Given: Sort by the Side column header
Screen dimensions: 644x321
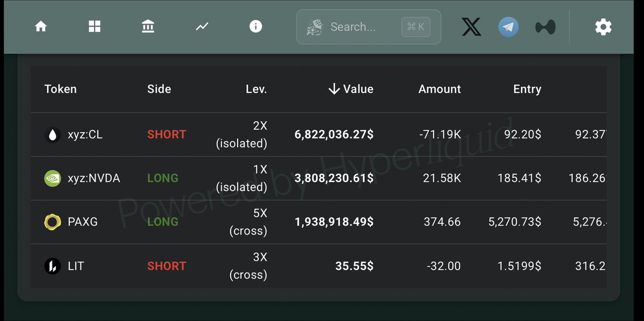Looking at the screenshot, I should [x=159, y=89].
